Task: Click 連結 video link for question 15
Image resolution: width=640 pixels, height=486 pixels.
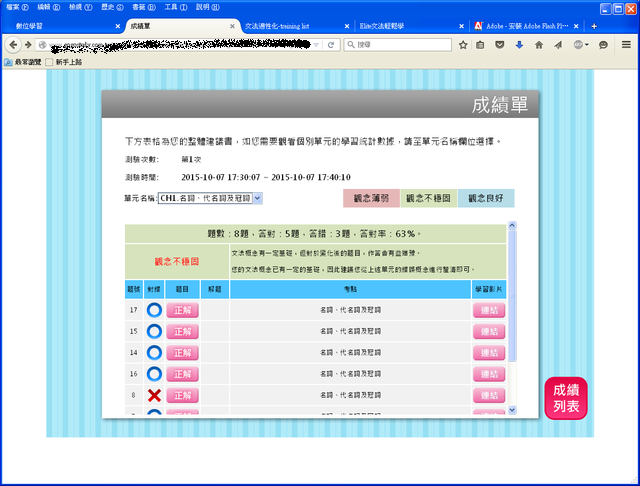Action: (x=489, y=331)
